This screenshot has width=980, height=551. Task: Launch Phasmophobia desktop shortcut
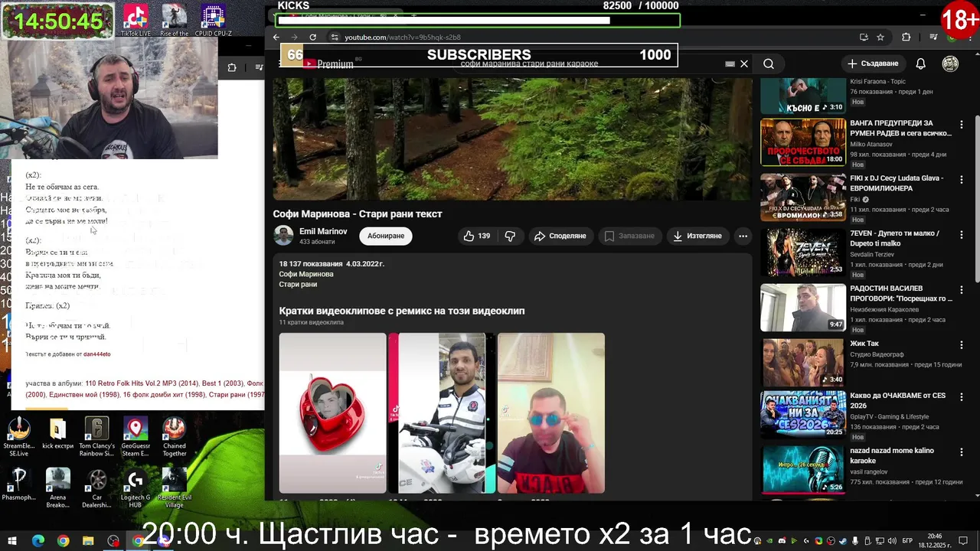point(19,485)
